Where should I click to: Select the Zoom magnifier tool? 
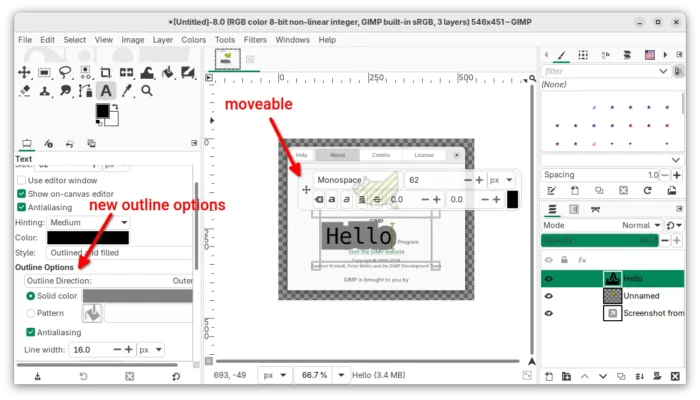147,91
